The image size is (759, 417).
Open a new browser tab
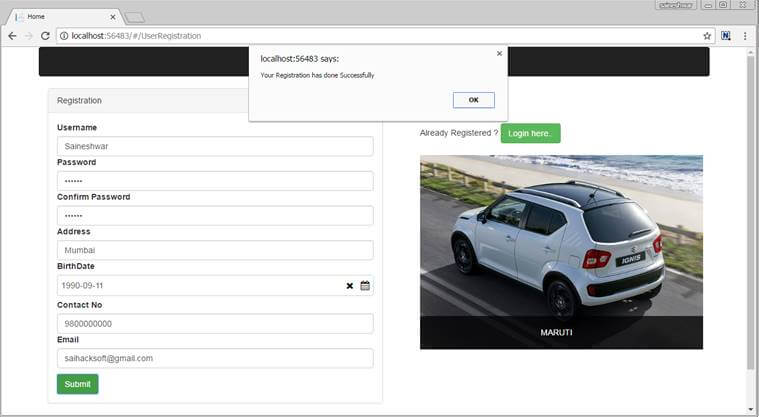[135, 18]
